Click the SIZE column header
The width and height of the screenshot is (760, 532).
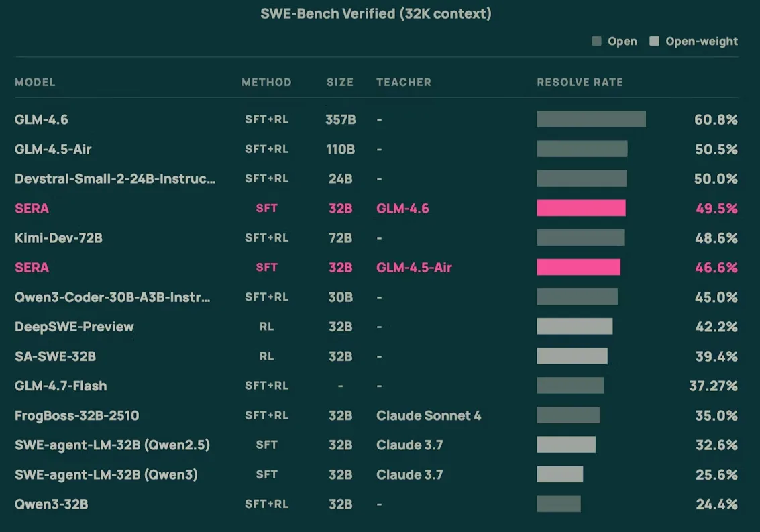(340, 83)
